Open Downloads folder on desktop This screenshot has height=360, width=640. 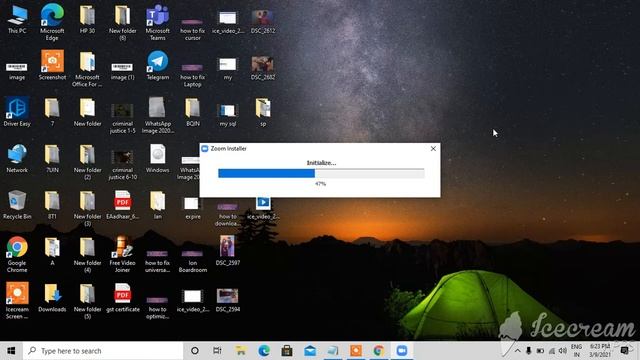point(52,298)
